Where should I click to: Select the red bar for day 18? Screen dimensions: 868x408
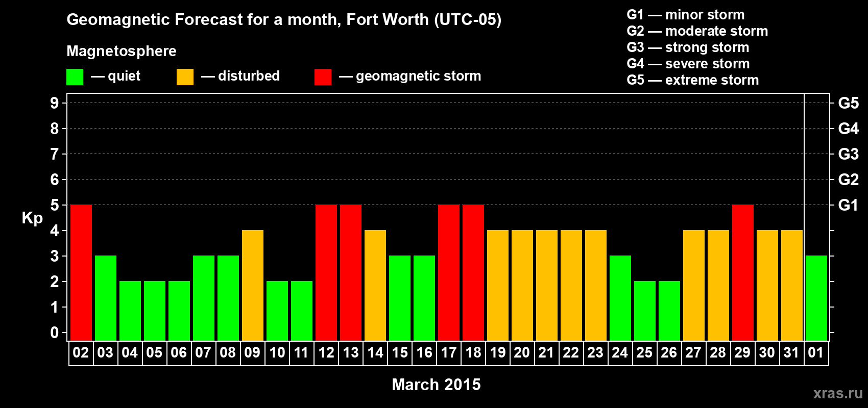coord(473,273)
